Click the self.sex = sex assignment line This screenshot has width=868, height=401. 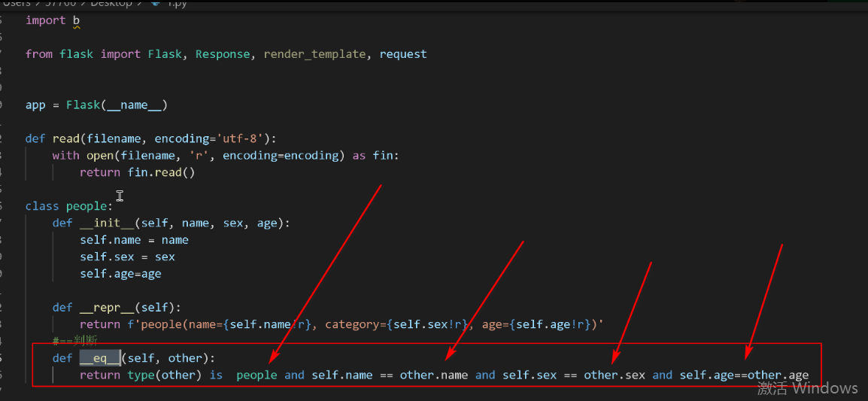(x=127, y=257)
